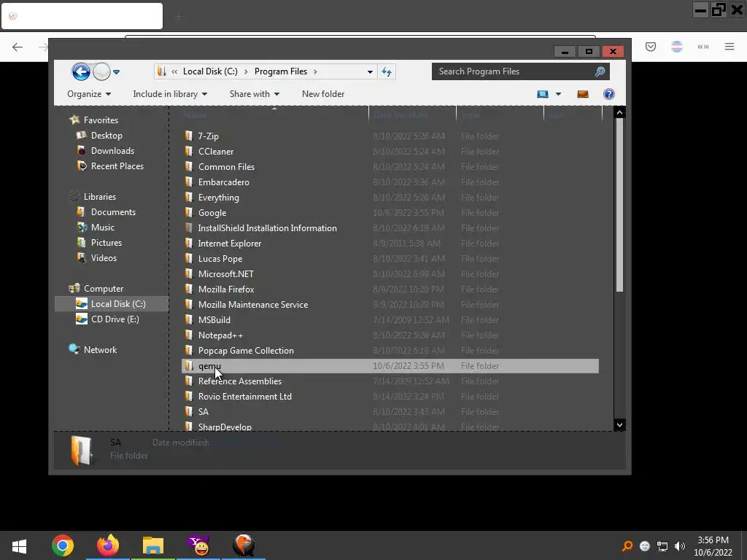Expand chevron after Program Files breadcrumb
The image size is (747, 560).
click(315, 71)
